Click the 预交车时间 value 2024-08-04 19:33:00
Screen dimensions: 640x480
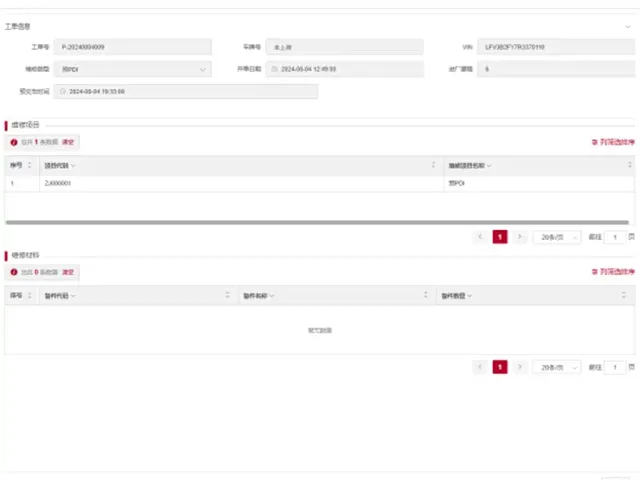click(97, 91)
